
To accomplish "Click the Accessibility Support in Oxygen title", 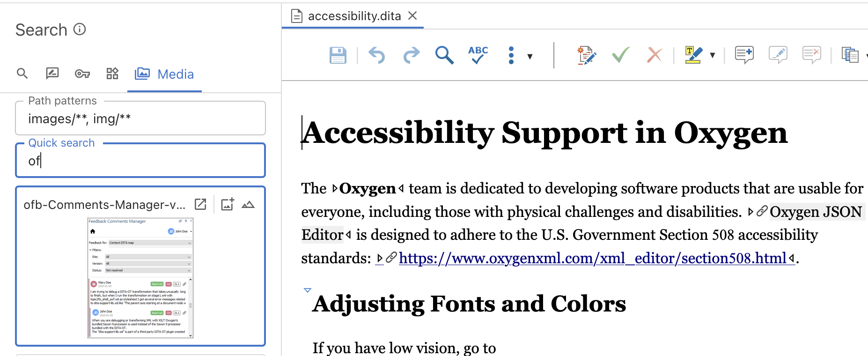I will [x=544, y=133].
